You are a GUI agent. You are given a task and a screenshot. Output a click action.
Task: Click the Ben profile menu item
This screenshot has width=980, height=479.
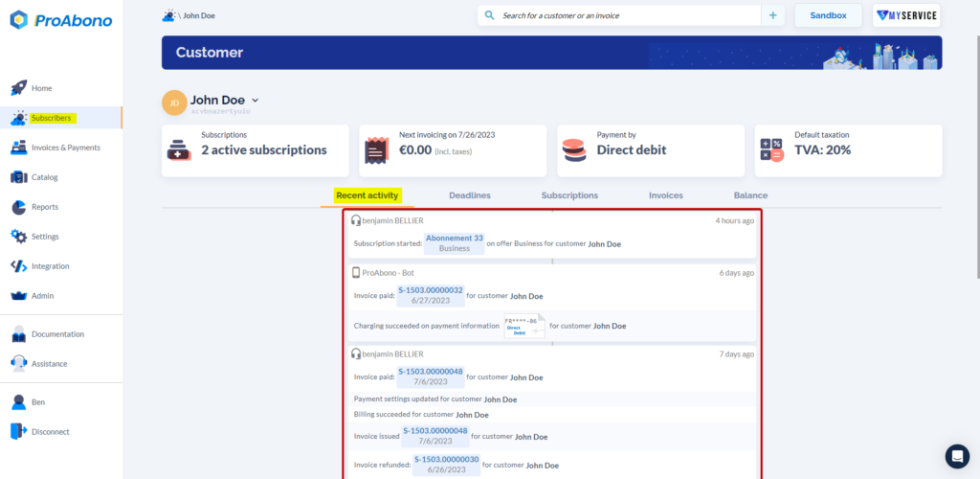pos(38,402)
